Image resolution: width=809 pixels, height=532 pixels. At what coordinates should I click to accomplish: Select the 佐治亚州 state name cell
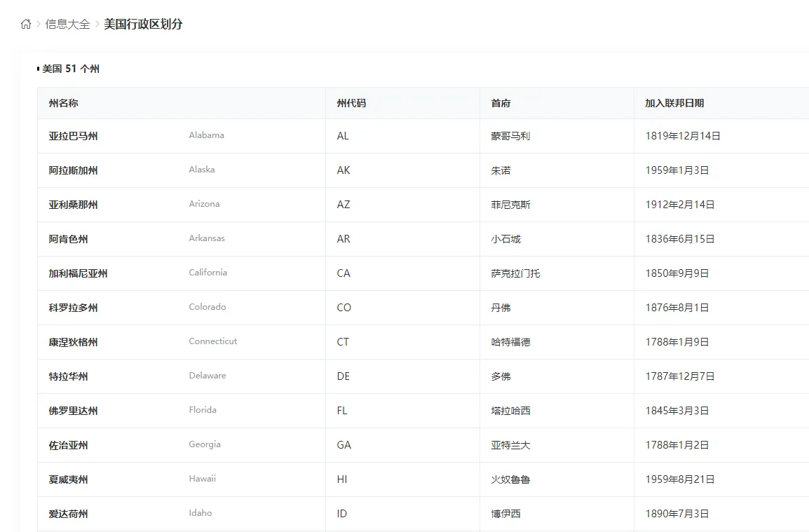[68, 445]
